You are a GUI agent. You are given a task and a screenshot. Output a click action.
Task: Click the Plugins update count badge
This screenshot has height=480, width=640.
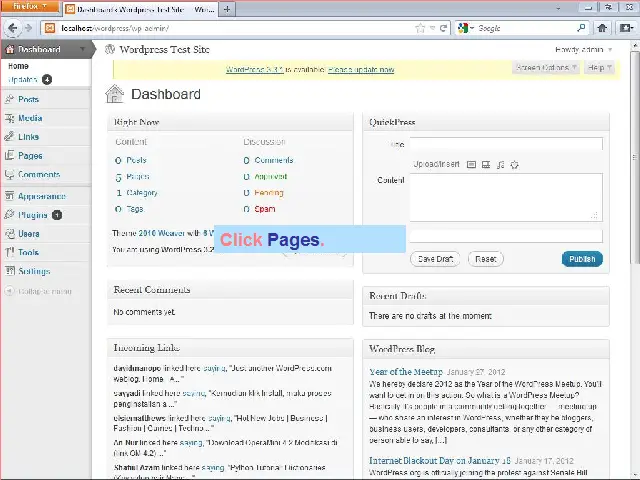57,215
